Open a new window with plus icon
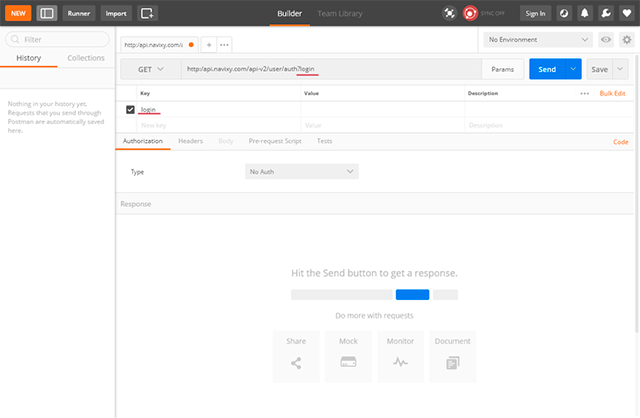The height and width of the screenshot is (418, 640). pyautogui.click(x=147, y=13)
